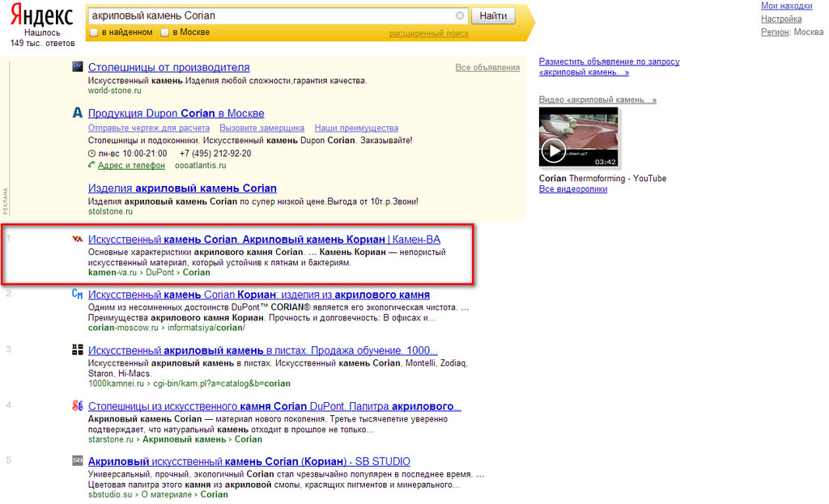Open 'Адрес и телефон' link
Viewport: 829px width, 504px height.
[131, 165]
